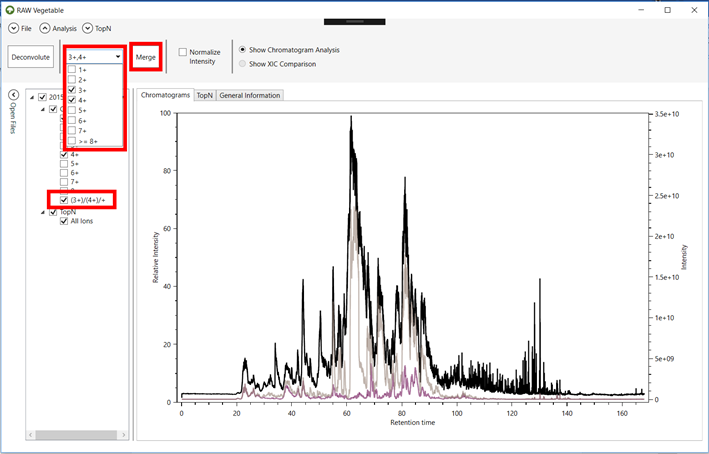Check 2+ in the charge dropdown list
The height and width of the screenshot is (454, 709).
click(72, 80)
